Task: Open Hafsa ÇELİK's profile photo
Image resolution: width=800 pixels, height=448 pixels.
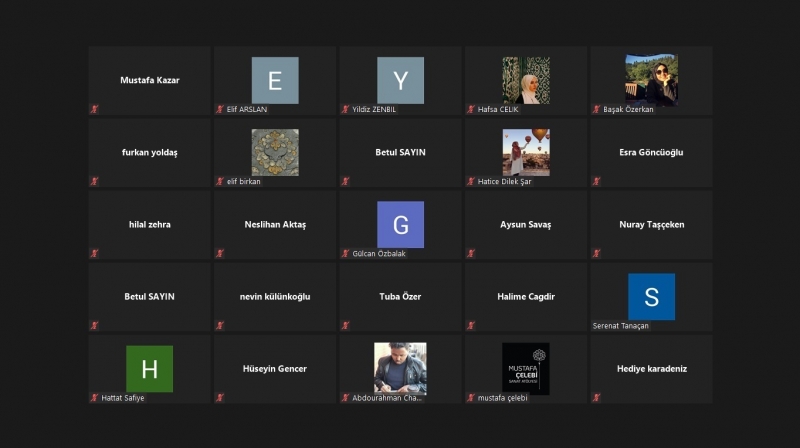Action: [x=525, y=80]
